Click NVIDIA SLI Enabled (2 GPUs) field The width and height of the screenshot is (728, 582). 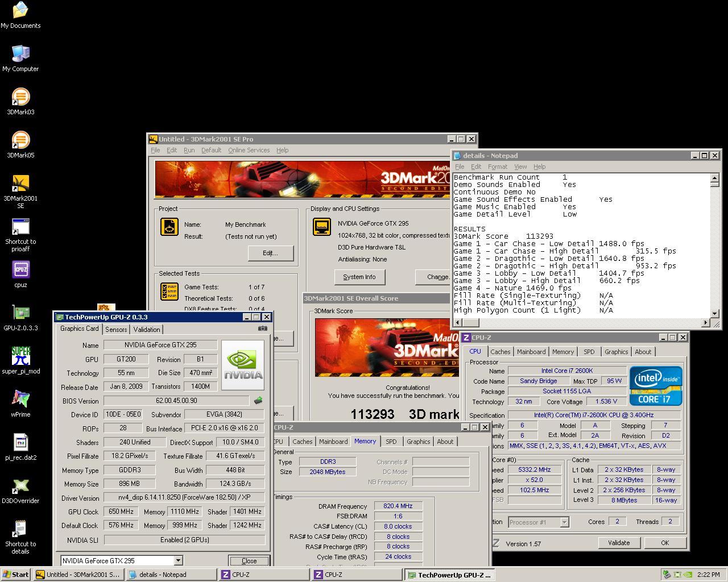click(184, 540)
